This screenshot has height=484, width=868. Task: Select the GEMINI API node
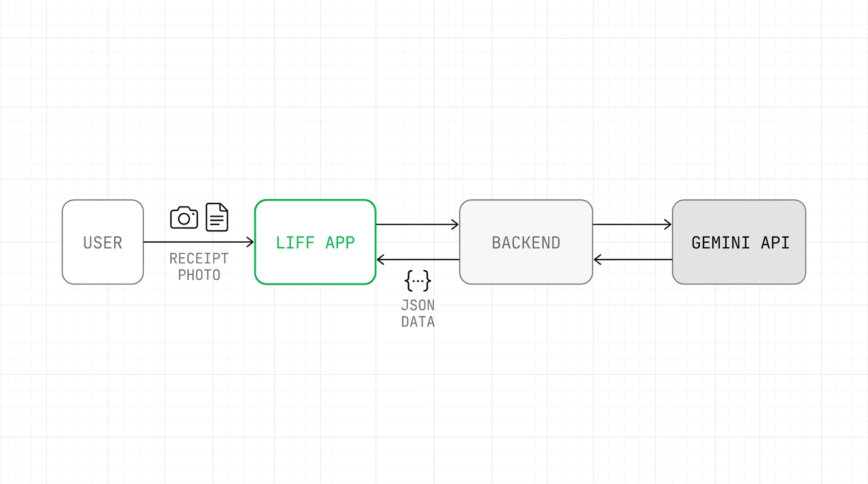pyautogui.click(x=739, y=242)
